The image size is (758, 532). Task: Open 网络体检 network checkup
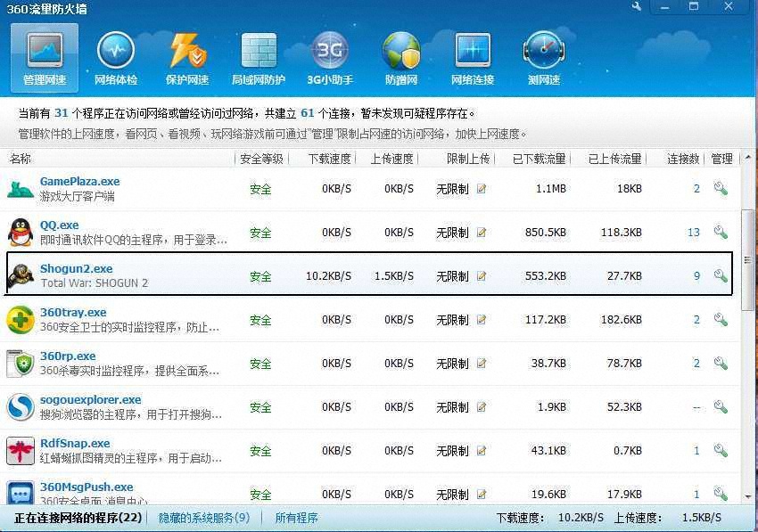coord(116,58)
